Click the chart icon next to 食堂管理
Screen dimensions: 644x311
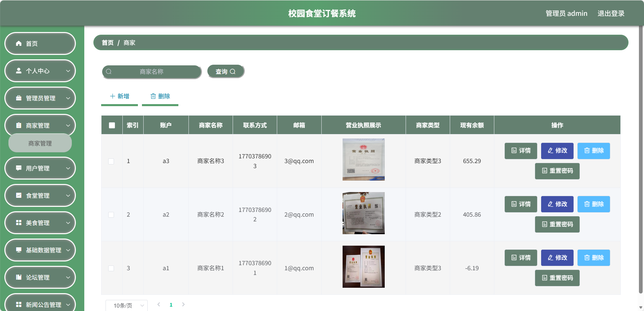[x=19, y=195]
